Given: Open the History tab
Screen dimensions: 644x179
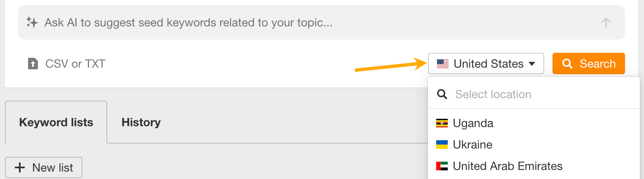Looking at the screenshot, I should coord(141,122).
